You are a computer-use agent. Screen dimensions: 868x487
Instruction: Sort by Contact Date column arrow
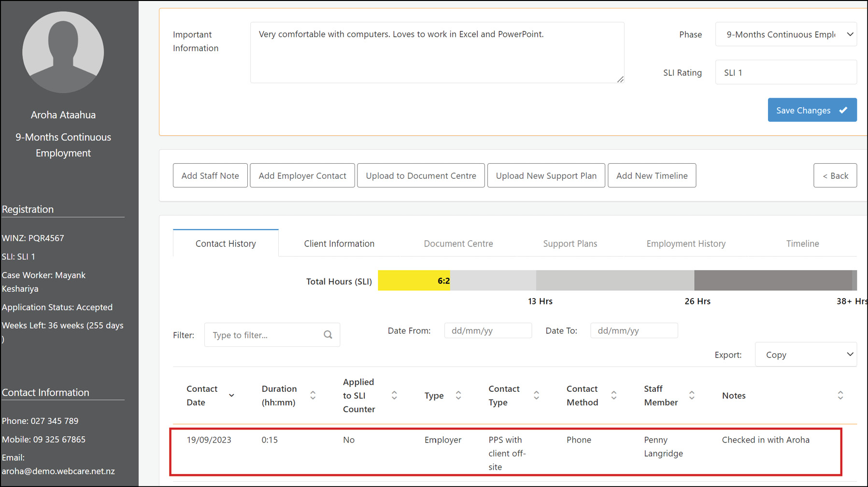pos(231,395)
